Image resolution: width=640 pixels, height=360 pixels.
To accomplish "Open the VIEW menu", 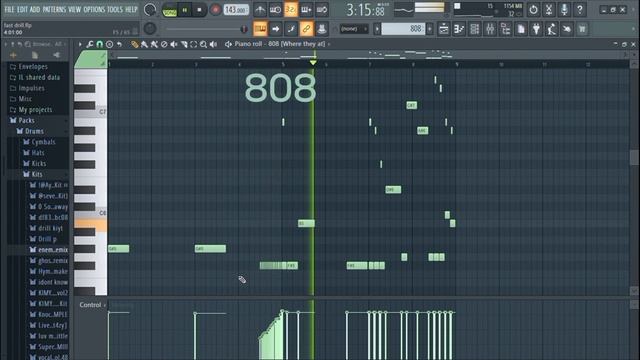I will [74, 9].
